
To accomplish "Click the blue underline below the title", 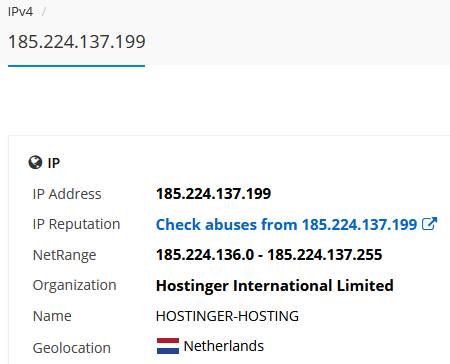I will tap(76, 66).
